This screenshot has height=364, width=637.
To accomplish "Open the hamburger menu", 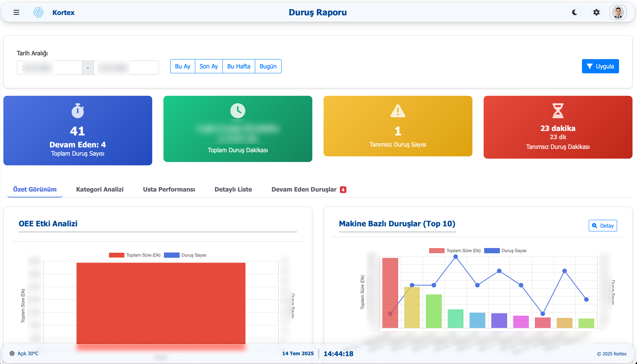I will pyautogui.click(x=16, y=12).
